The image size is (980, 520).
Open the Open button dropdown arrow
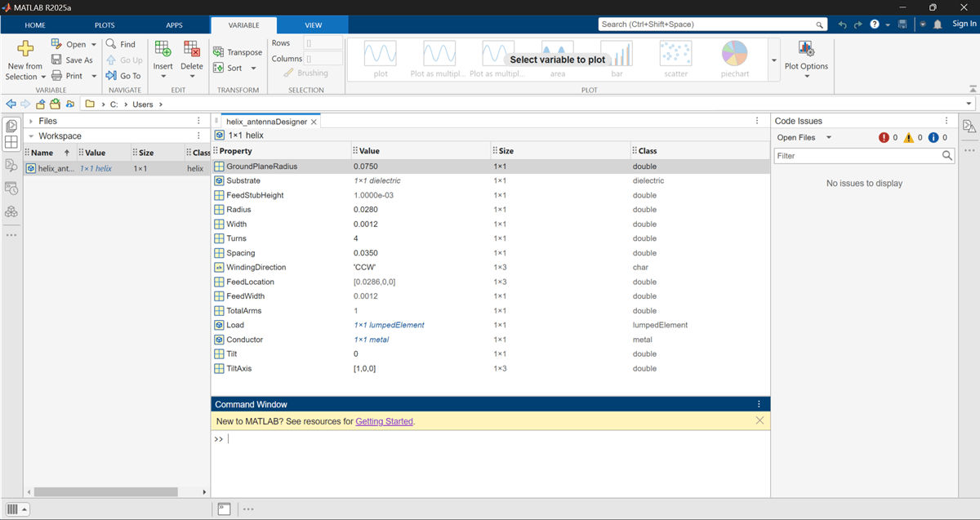[93, 45]
